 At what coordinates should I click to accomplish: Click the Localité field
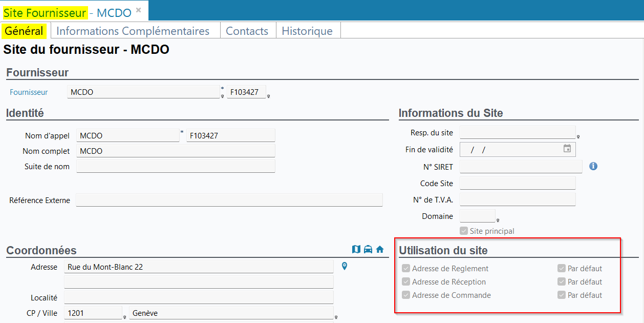(x=199, y=297)
